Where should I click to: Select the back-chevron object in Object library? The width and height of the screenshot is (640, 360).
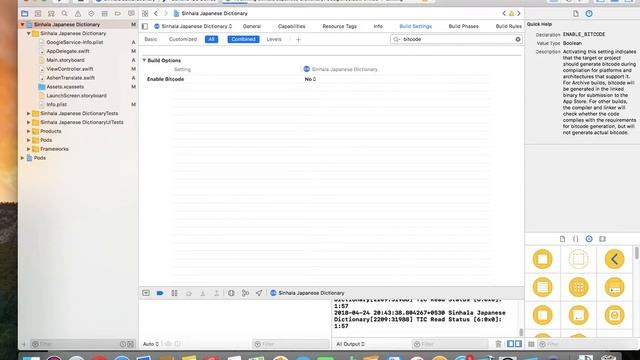[x=614, y=259]
